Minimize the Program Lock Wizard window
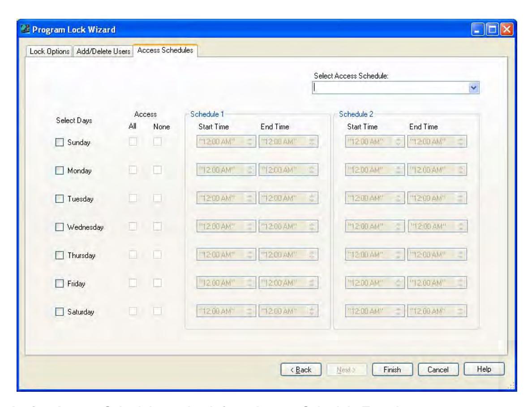 coord(477,30)
